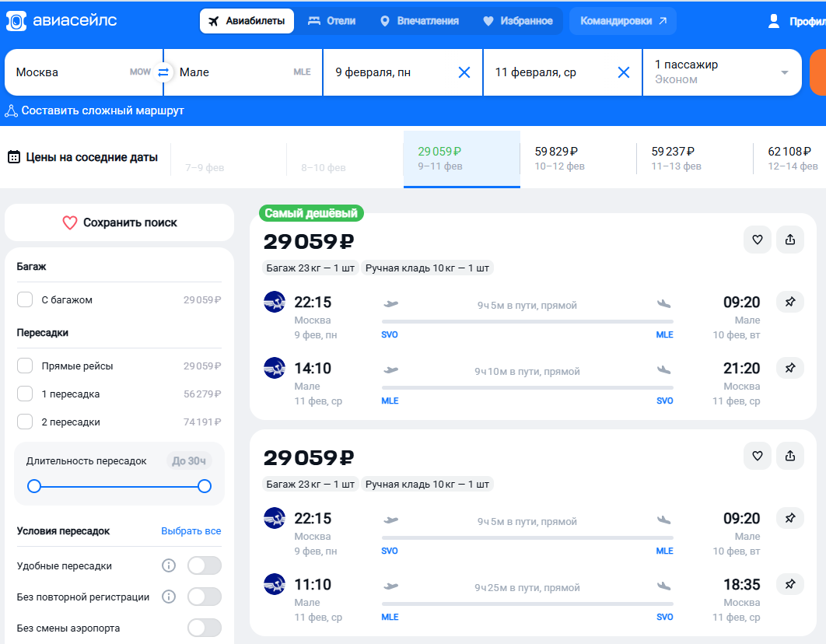Enable the Прямые рейсы checkbox

point(25,366)
